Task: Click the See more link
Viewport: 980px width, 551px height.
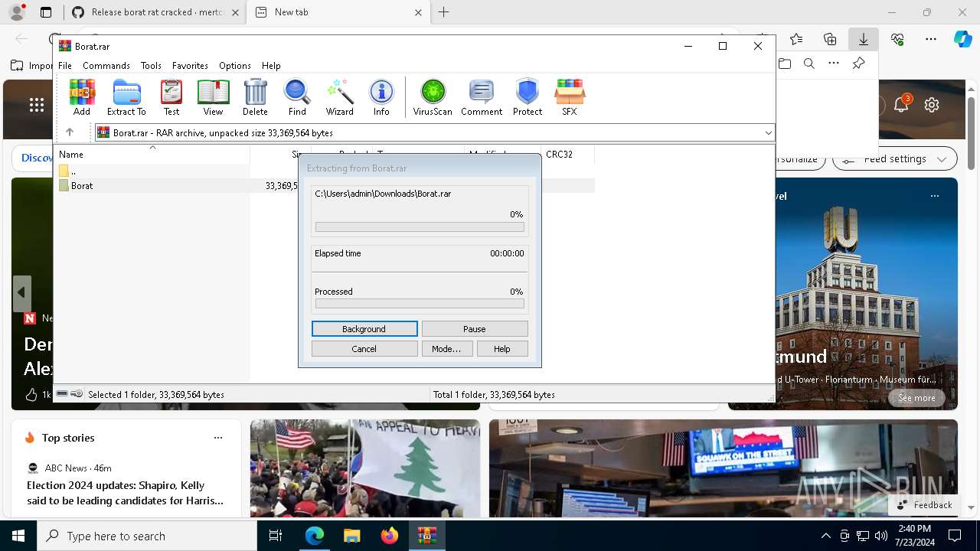Action: point(916,398)
